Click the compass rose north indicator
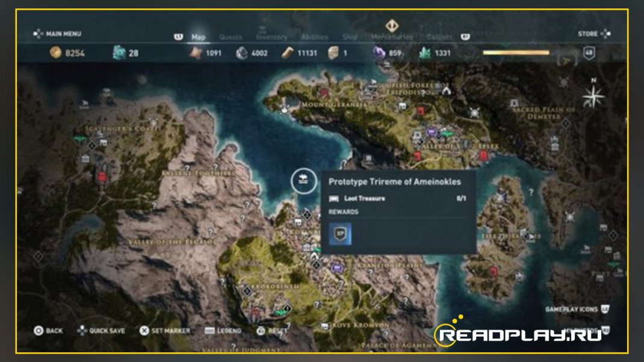The image size is (644, 362). pyautogui.click(x=593, y=94)
